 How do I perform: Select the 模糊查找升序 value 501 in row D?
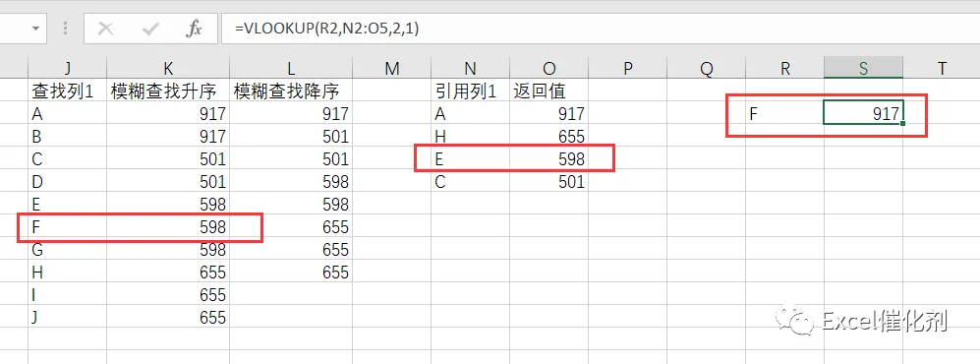point(168,181)
